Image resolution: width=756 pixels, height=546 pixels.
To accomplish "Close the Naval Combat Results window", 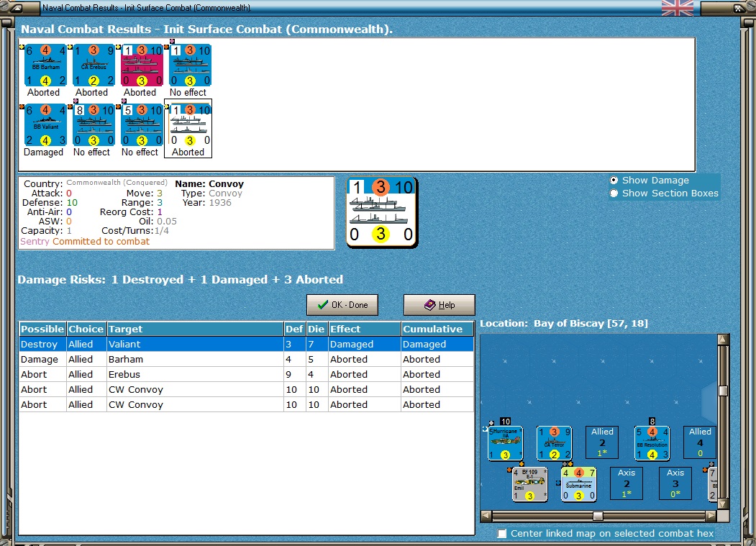I will (739, 8).
